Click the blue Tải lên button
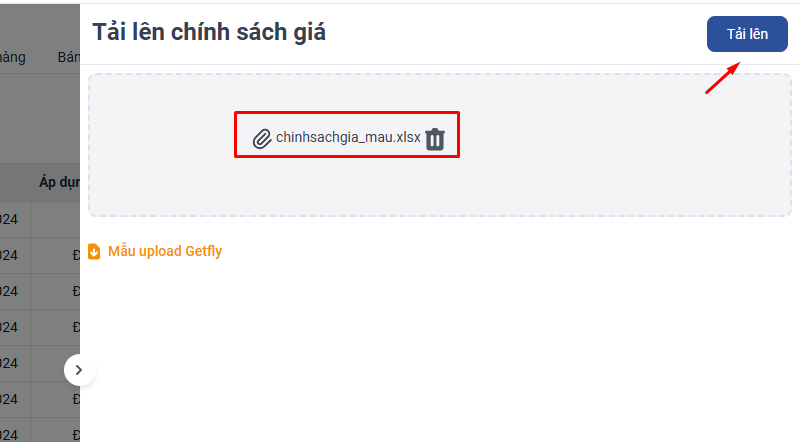Screen dimensions: 799x442 coord(747,34)
